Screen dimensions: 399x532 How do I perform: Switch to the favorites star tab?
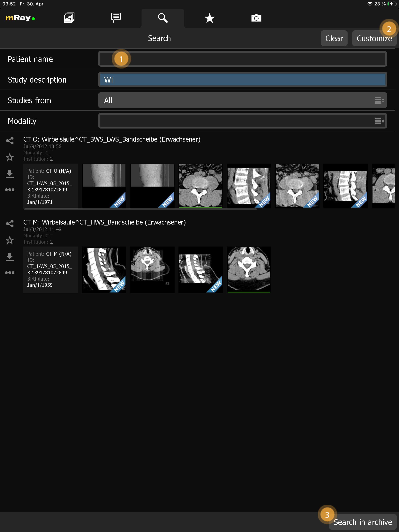[209, 18]
